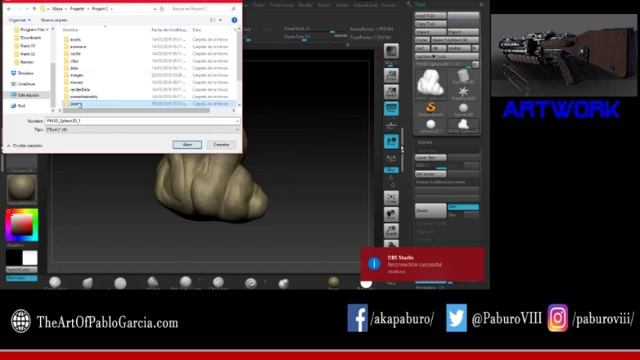Sort by Fecha de modificación column
This screenshot has width=640, height=360.
(x=169, y=30)
